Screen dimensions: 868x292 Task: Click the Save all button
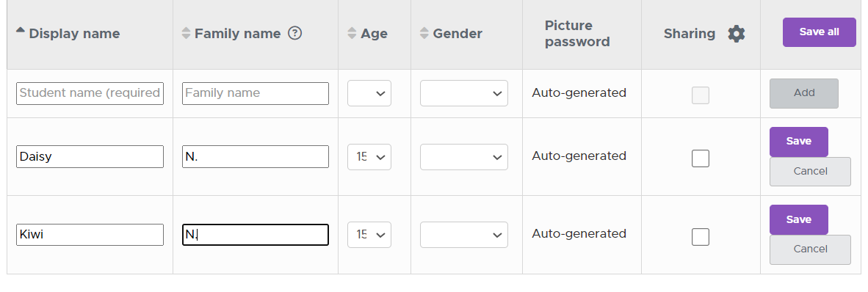click(x=820, y=32)
